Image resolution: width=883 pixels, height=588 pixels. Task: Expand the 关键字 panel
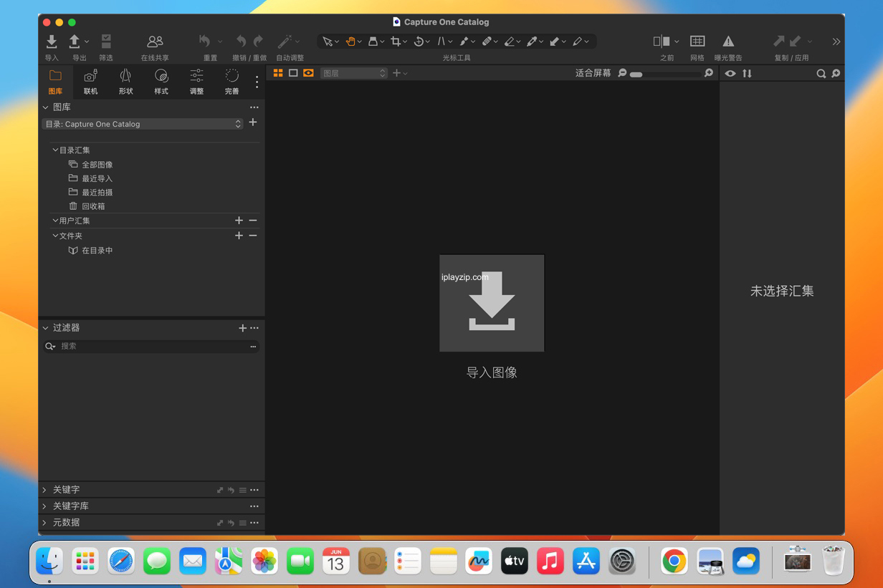tap(44, 490)
